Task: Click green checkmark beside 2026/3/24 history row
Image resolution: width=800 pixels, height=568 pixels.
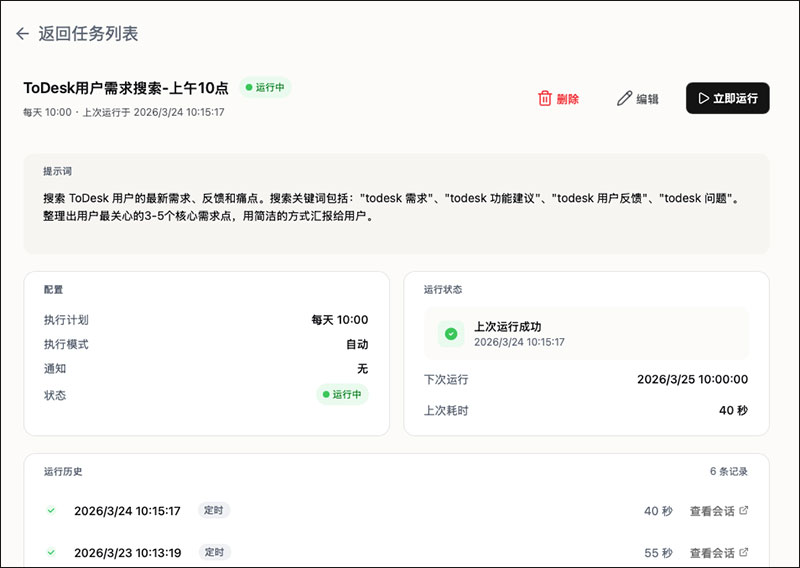Action: click(51, 511)
